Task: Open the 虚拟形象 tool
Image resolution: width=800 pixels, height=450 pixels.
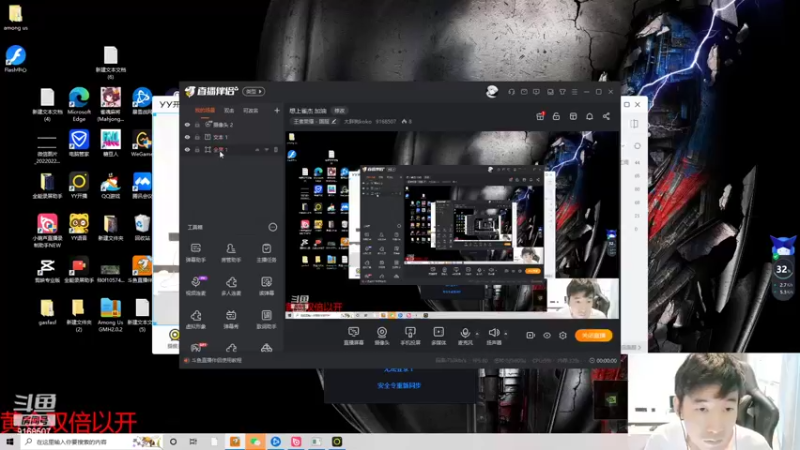Action: coord(196,319)
